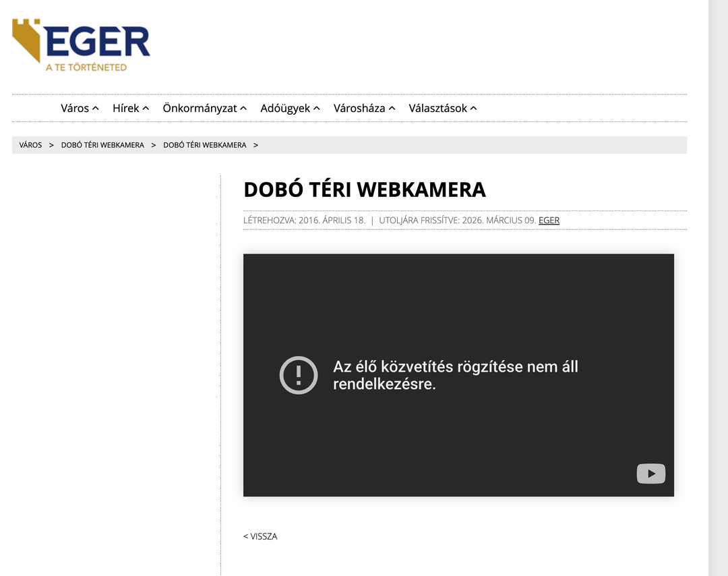
Task: Select the last Dobó téri webkamera breadcrumb
Action: [x=204, y=145]
